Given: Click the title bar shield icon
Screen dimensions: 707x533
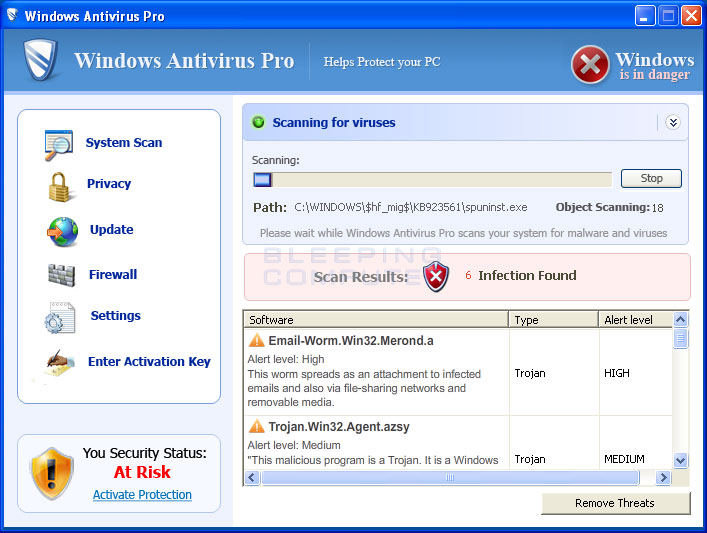Looking at the screenshot, I should 12,15.
